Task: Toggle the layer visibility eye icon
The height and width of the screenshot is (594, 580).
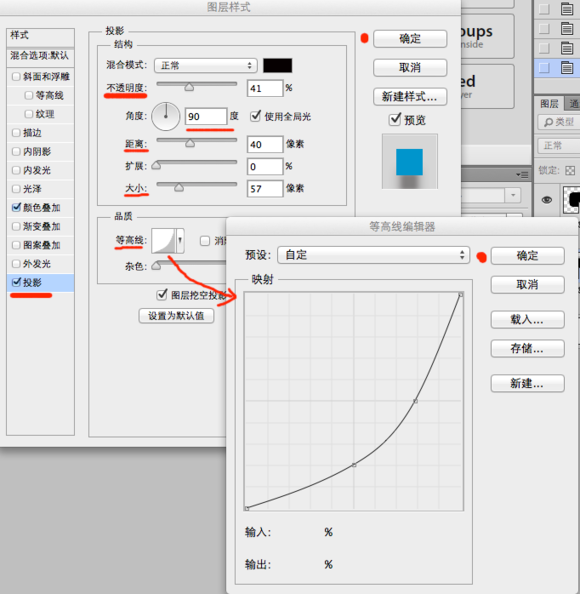Action: (x=546, y=200)
